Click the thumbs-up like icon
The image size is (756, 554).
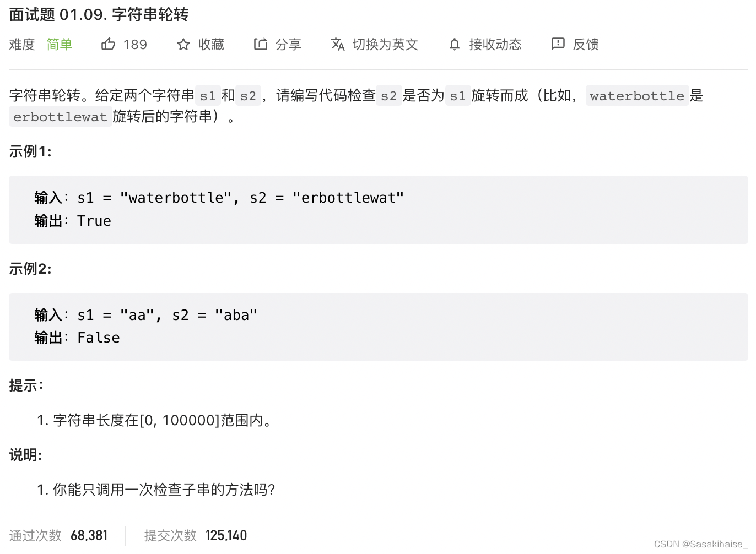109,44
